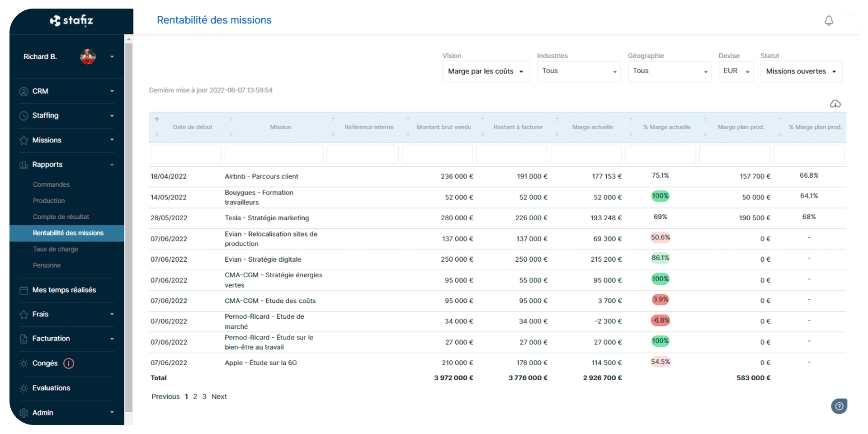Image resolution: width=868 pixels, height=434 pixels.
Task: Click the Congés info circle icon
Action: (x=69, y=363)
